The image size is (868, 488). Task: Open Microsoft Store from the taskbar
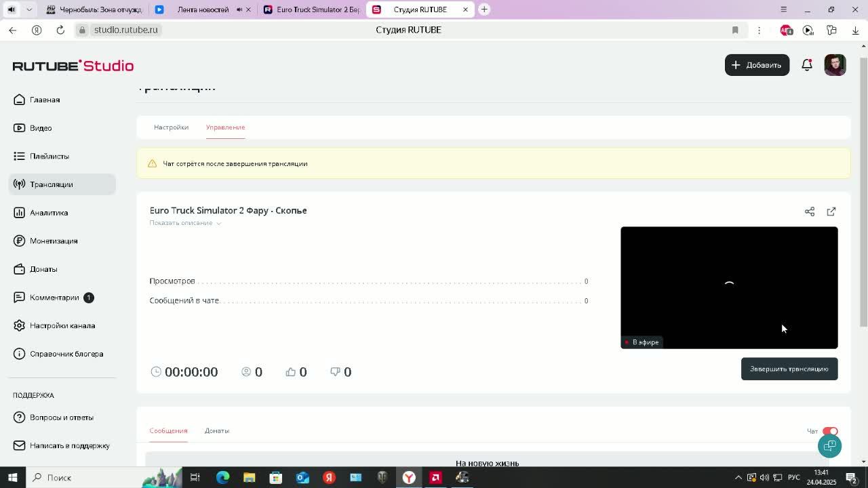pos(275,477)
